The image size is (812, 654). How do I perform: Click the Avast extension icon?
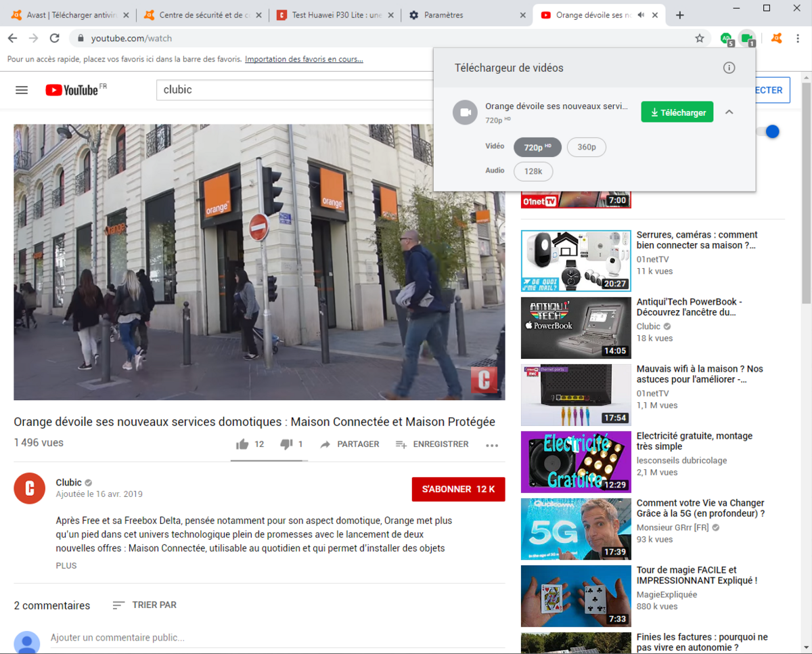coord(777,39)
